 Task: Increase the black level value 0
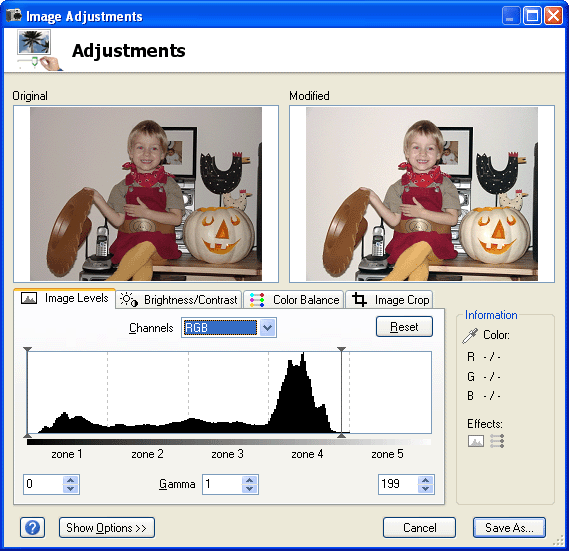[x=71, y=480]
